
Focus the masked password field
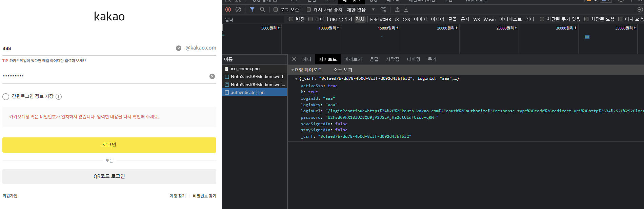tap(104, 76)
